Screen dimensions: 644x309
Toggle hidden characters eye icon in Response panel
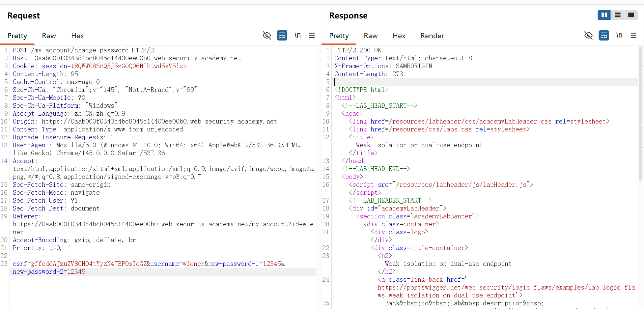[x=588, y=35]
